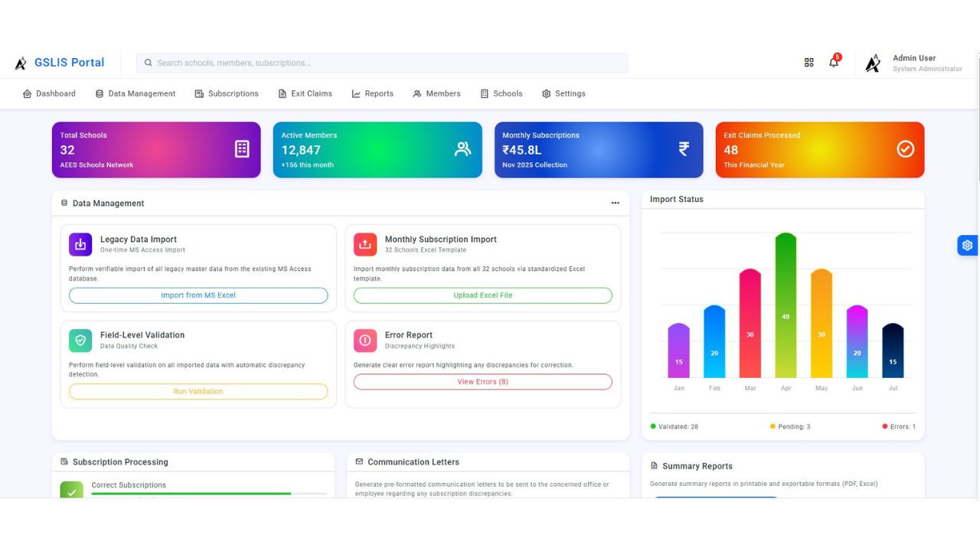Click the floating blue settings gear
980x551 pixels.
coord(967,245)
